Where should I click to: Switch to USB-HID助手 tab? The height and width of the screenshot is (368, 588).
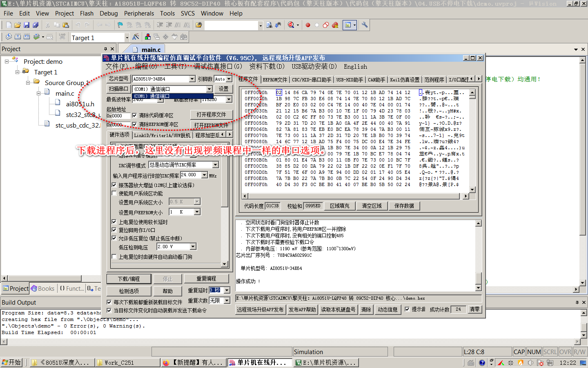point(350,79)
